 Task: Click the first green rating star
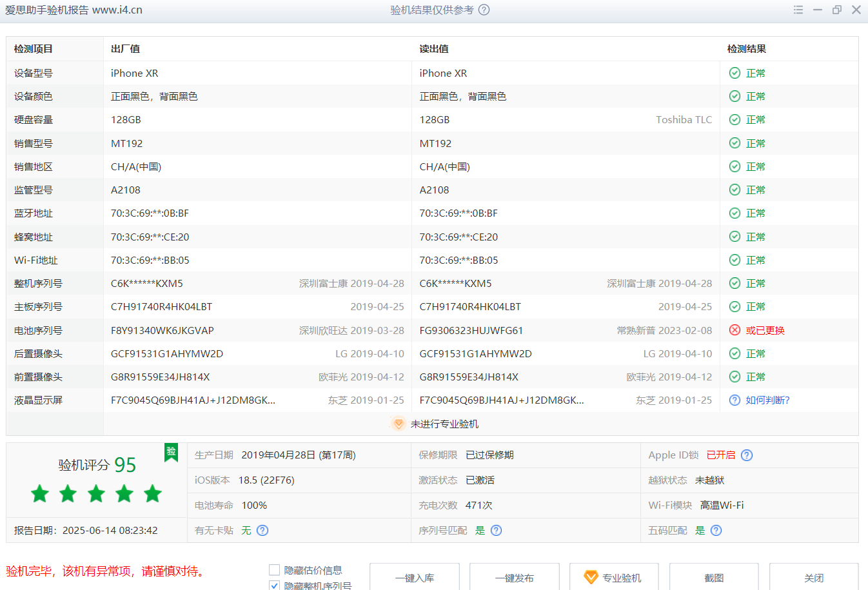point(40,494)
